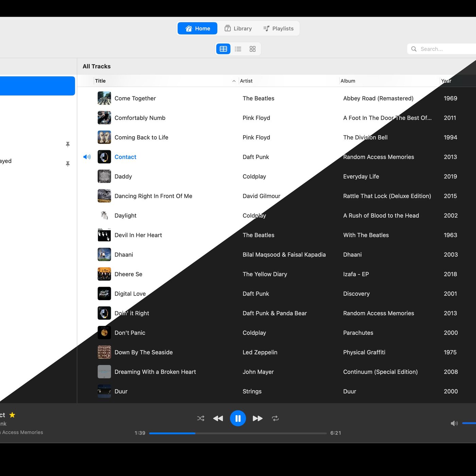Open the Comfortably Numb album artwork
The image size is (476, 476).
point(104,118)
